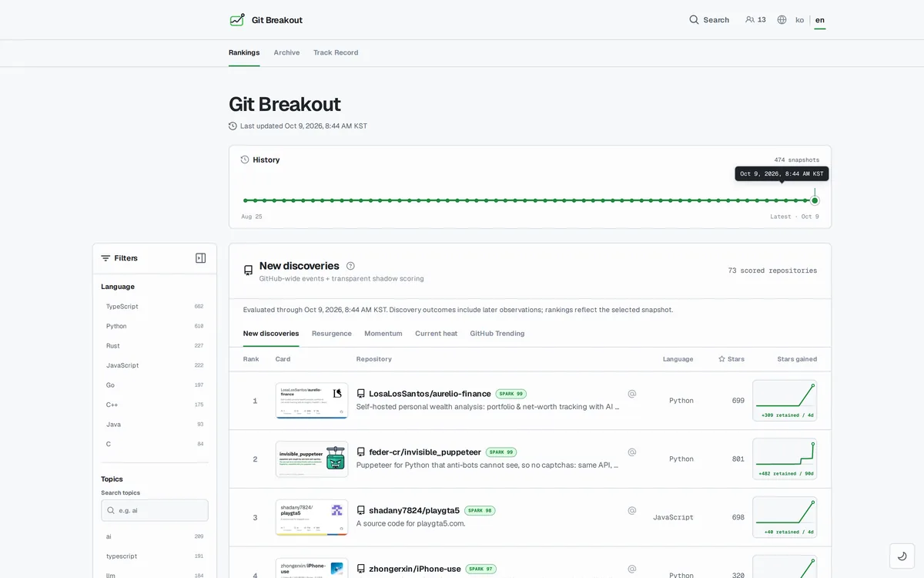Open the +309 retained sparkline chart
The width and height of the screenshot is (924, 578).
coord(785,401)
